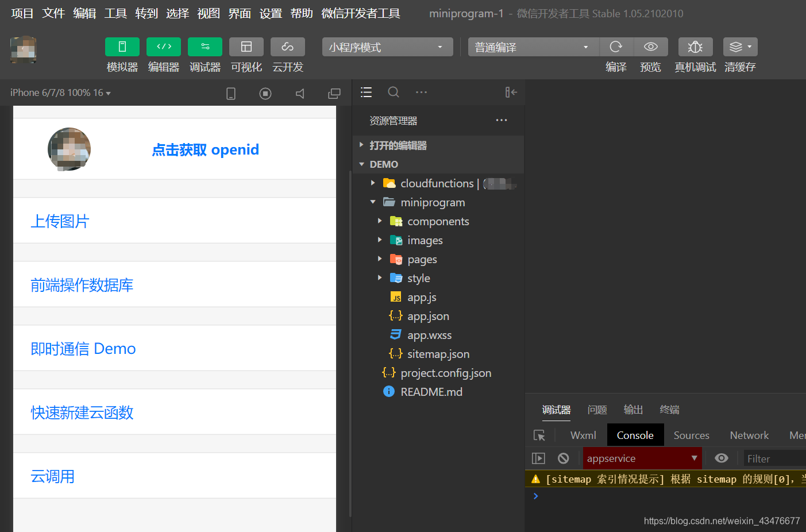Start real device debugging (真机调试)
Screen dimensions: 806x532
pos(695,47)
